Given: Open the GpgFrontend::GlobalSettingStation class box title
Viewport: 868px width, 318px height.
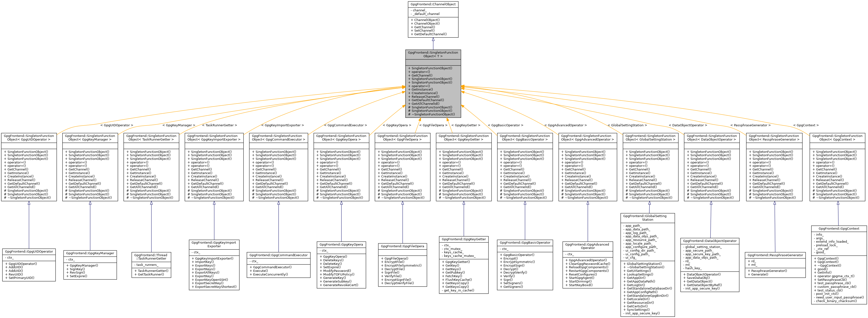Looking at the screenshot, I should (x=648, y=218).
